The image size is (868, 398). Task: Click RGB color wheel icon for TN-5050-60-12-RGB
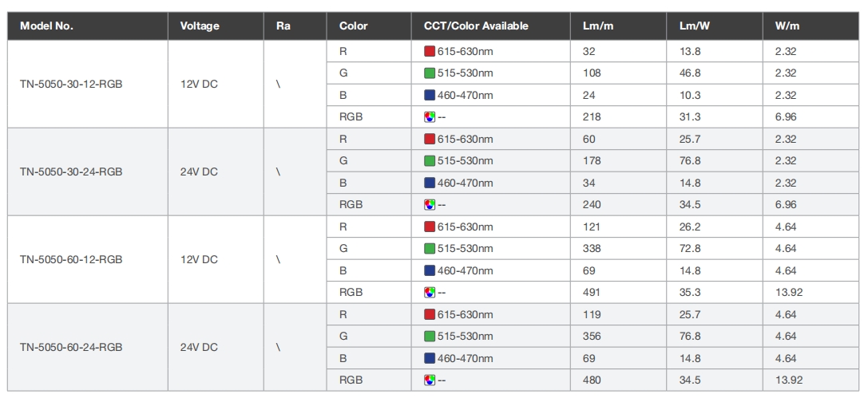point(430,293)
